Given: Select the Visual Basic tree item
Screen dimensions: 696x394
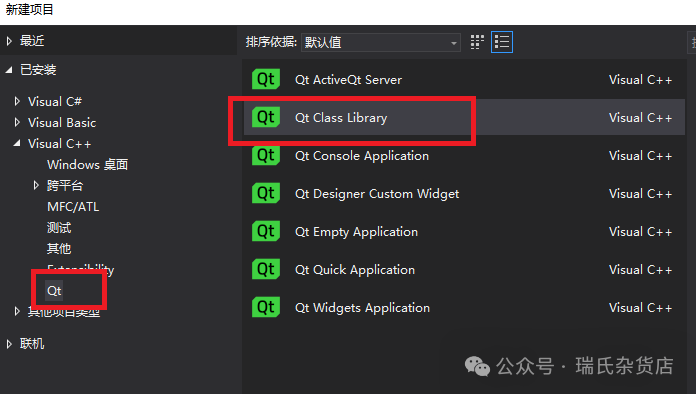Looking at the screenshot, I should pyautogui.click(x=62, y=122).
